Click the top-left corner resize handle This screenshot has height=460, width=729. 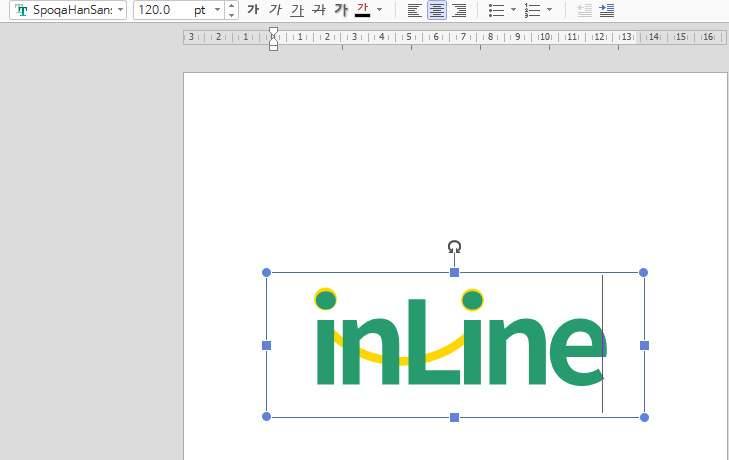tap(266, 273)
